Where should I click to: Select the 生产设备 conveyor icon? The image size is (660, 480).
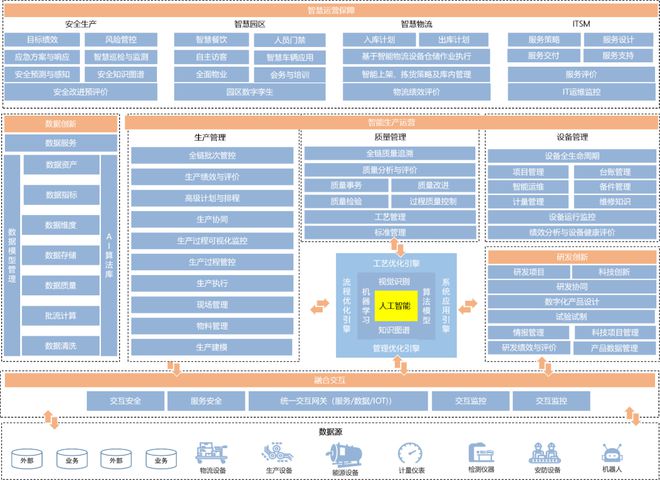click(x=278, y=453)
